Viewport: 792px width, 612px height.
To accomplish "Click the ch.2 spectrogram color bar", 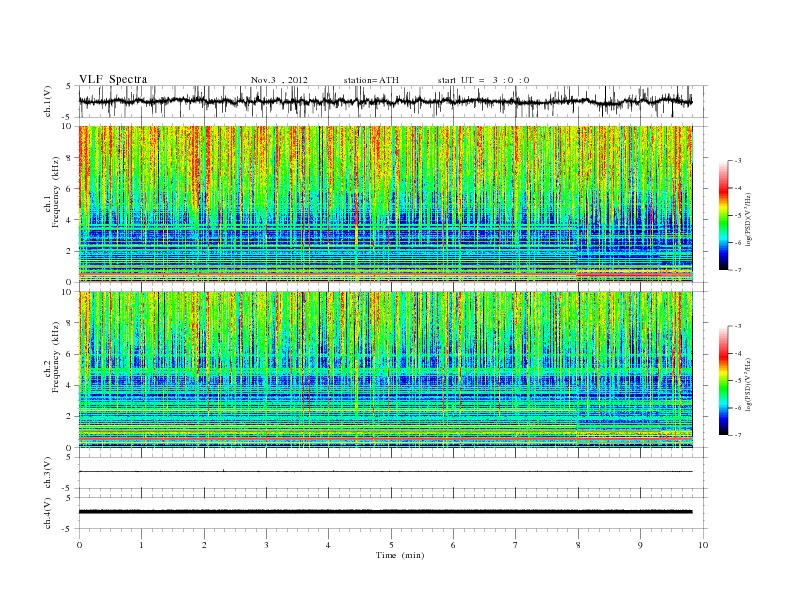I will pos(723,380).
